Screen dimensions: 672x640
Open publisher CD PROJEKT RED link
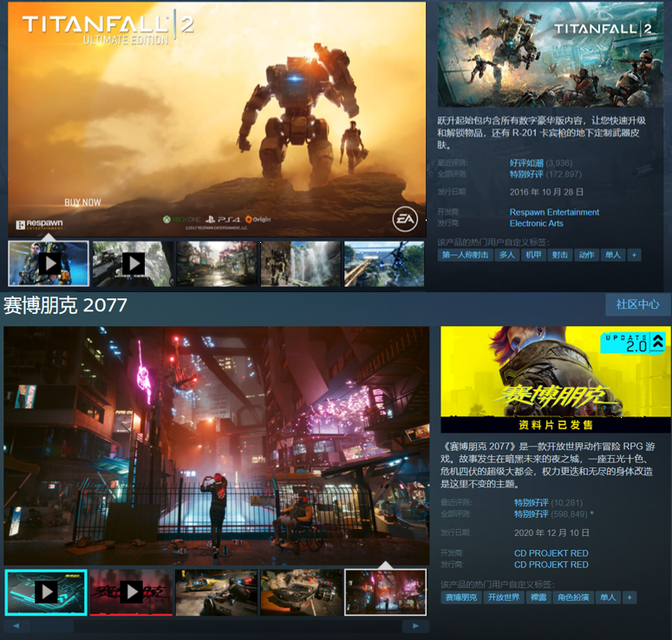coord(551,565)
